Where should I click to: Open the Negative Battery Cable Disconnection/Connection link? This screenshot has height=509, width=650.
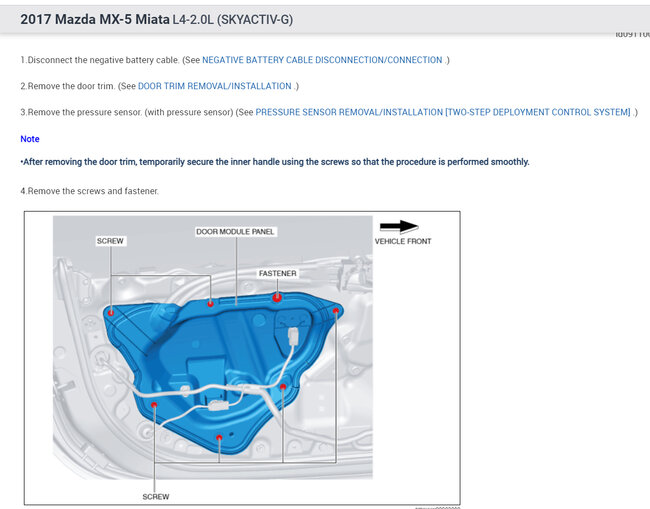(322, 60)
